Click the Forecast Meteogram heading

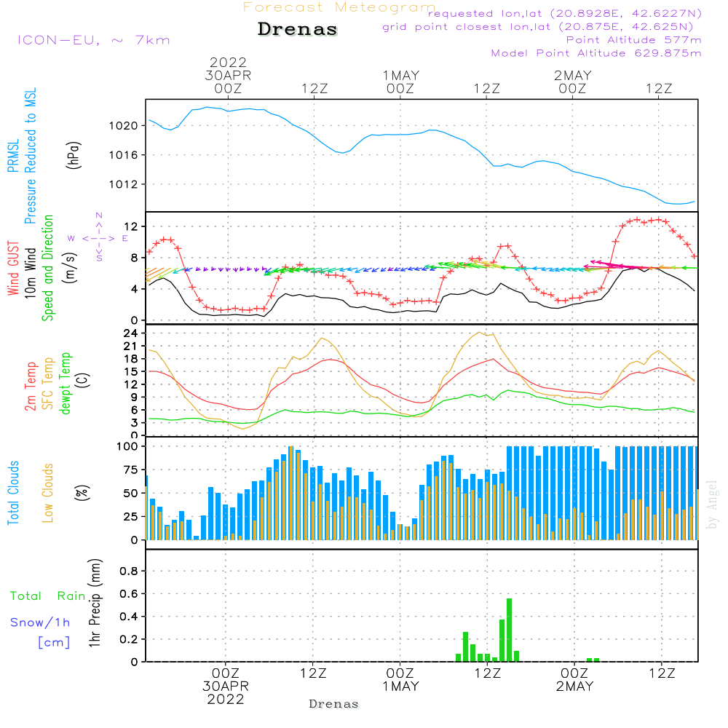[x=339, y=7]
